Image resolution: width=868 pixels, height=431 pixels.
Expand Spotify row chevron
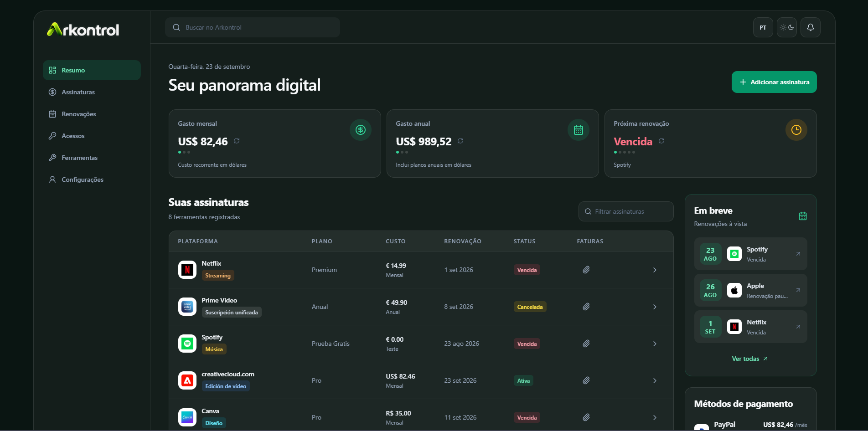[x=655, y=344]
